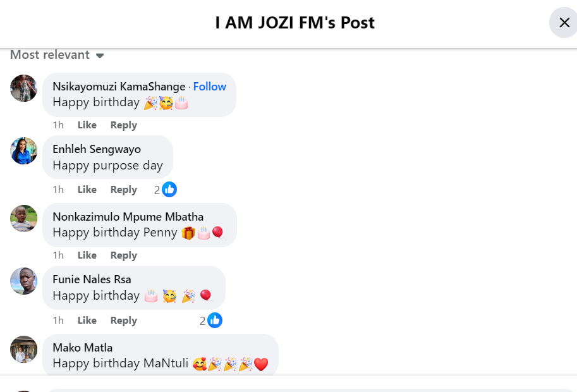
Task: Like Enhleh Sengwayo's comment
Action: tap(87, 190)
